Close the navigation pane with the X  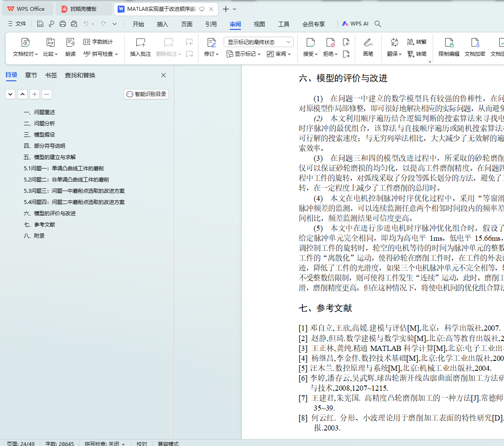pos(164,75)
